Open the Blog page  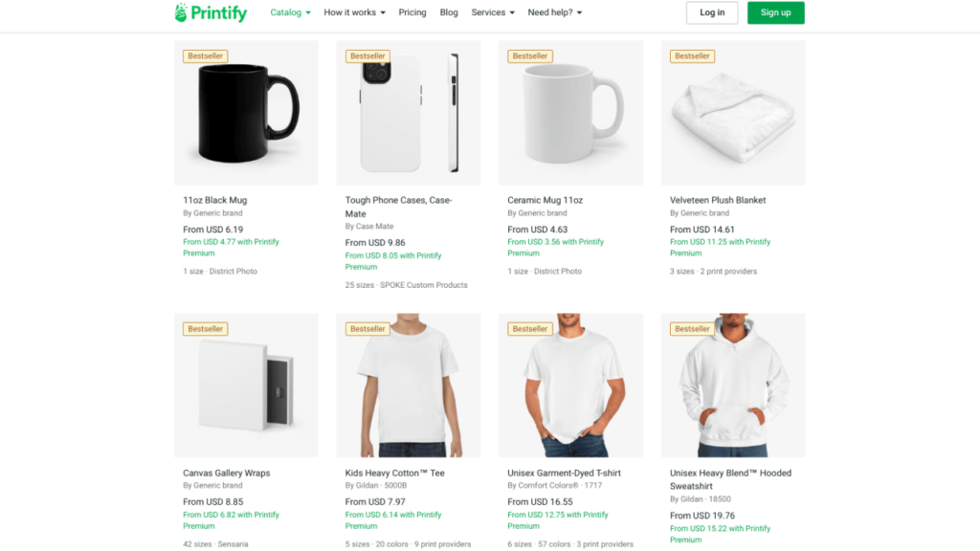[x=449, y=12]
